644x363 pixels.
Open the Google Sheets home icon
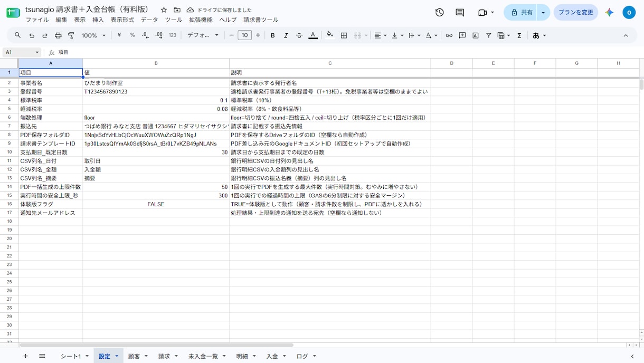(13, 13)
